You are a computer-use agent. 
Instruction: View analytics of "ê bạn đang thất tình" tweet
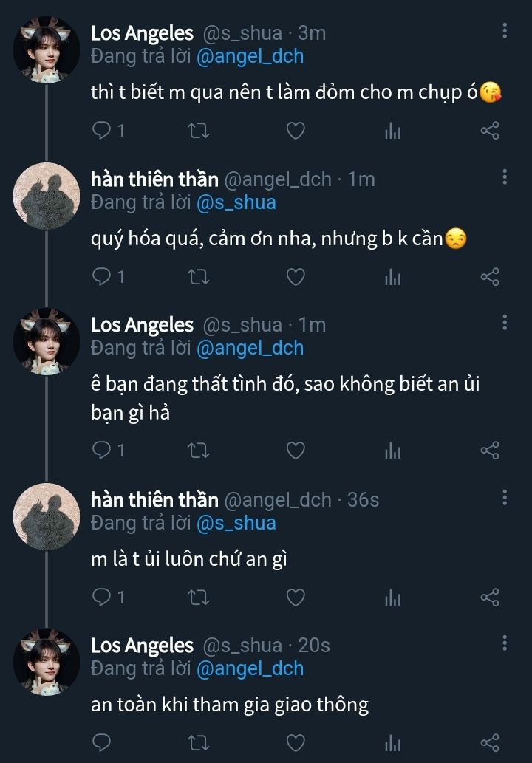pos(392,450)
